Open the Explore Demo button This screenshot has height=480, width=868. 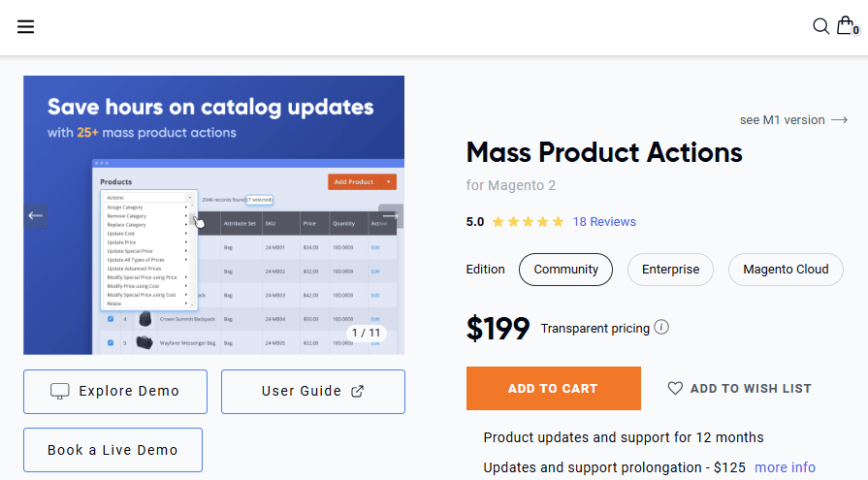coord(115,392)
